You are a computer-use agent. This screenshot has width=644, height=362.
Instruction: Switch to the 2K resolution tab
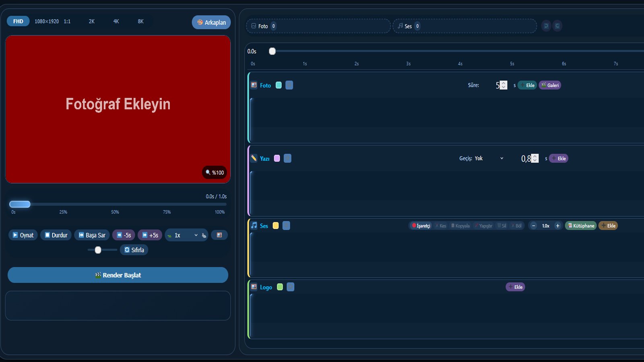92,21
